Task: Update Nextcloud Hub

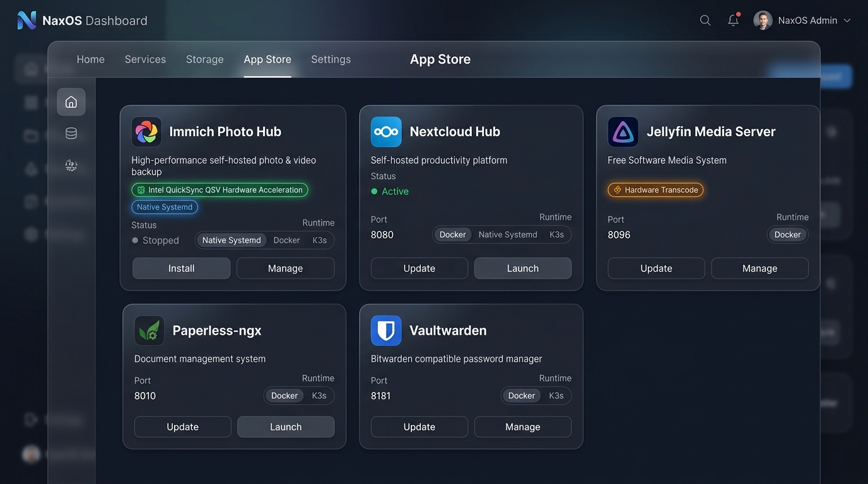Action: click(x=419, y=268)
